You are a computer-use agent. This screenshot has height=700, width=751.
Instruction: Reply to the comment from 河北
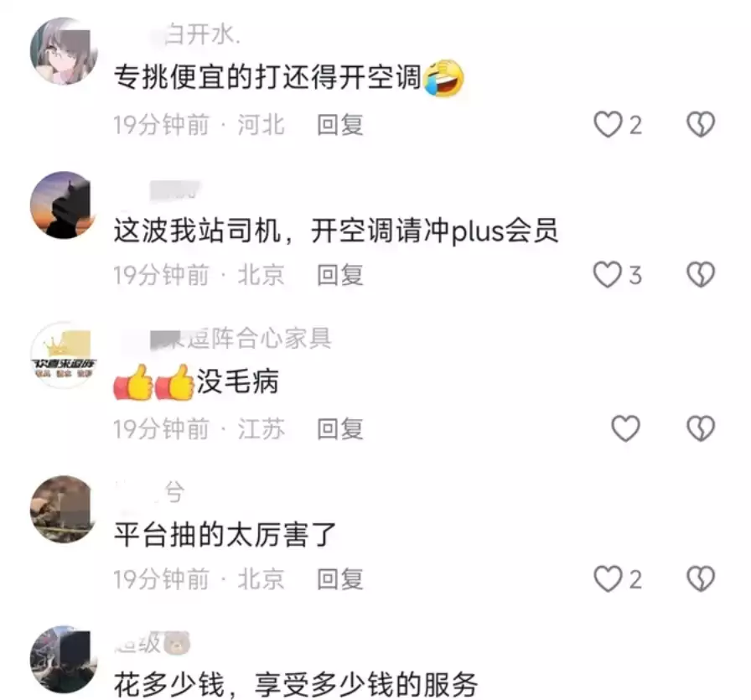[x=340, y=125]
